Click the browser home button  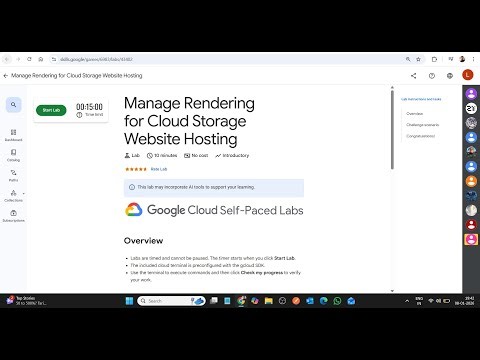point(41,59)
